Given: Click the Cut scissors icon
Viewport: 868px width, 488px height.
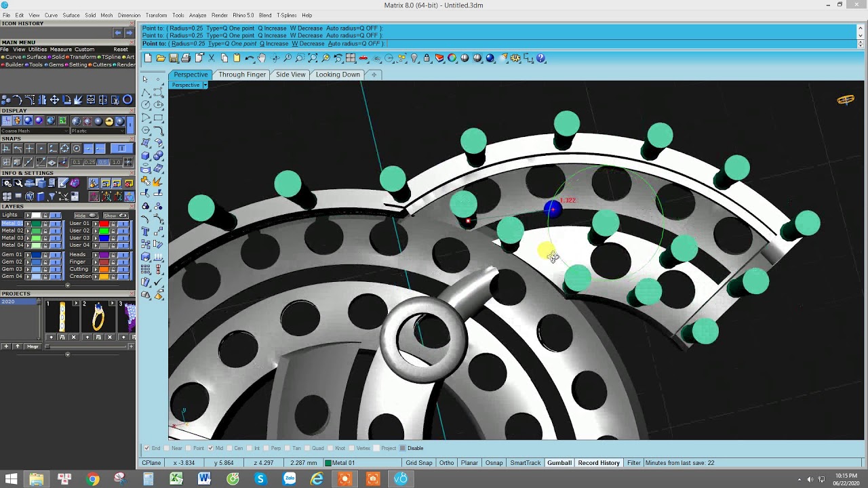Looking at the screenshot, I should tap(212, 58).
